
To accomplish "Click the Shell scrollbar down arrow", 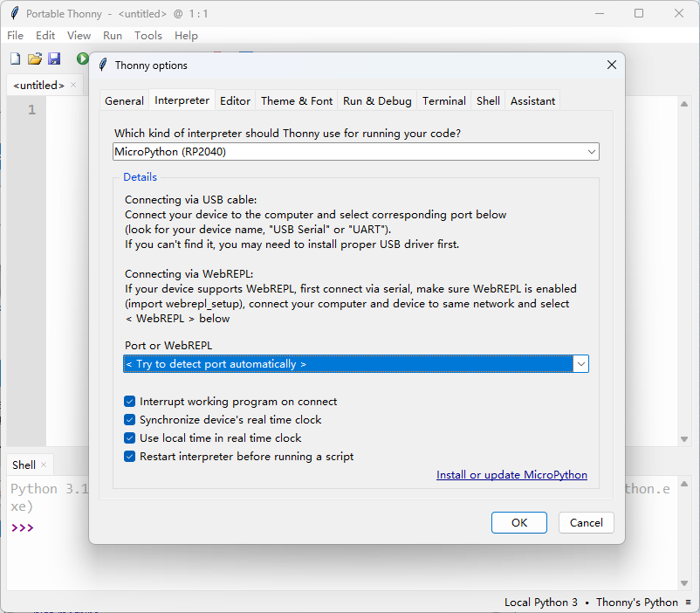I will (684, 583).
